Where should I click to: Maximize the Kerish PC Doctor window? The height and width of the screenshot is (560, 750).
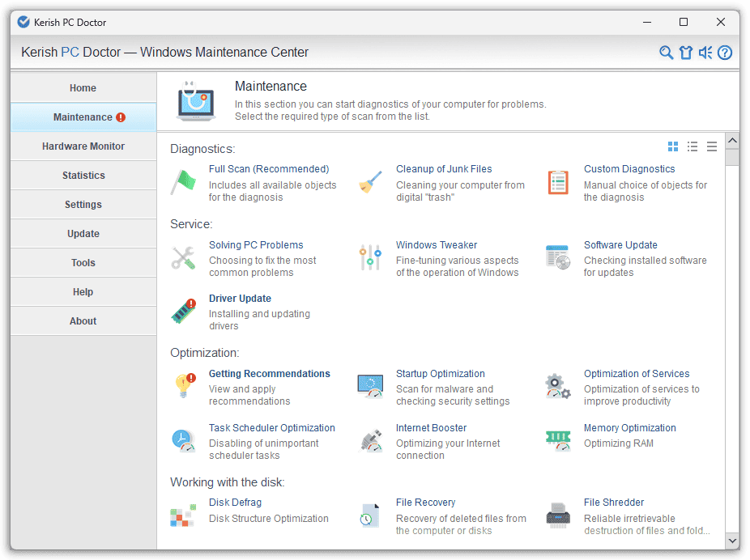(x=684, y=22)
